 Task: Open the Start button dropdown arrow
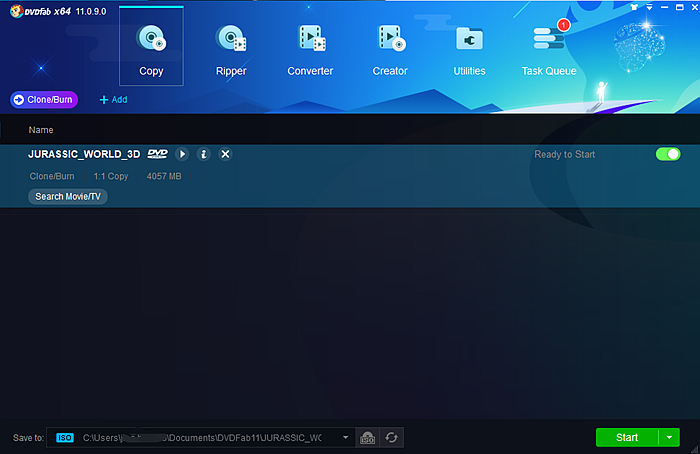coord(669,437)
